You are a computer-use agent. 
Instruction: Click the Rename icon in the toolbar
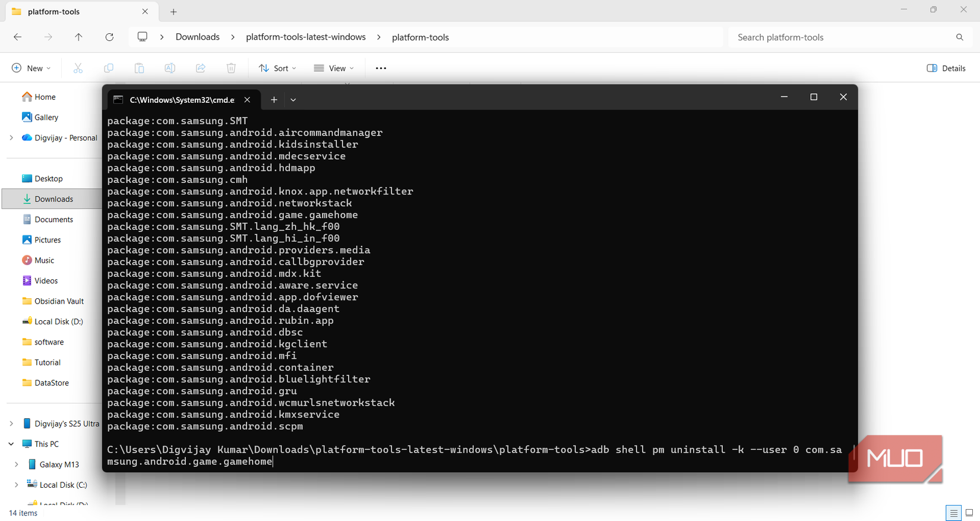[170, 68]
